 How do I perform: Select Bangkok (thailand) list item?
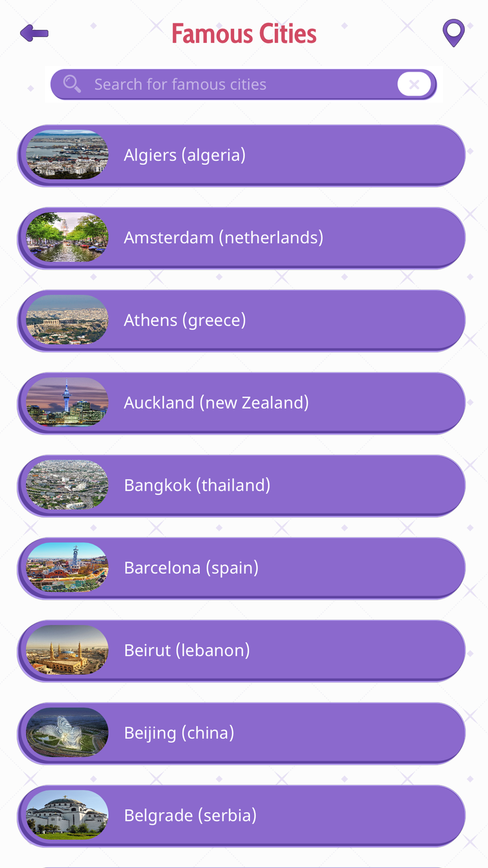(241, 486)
